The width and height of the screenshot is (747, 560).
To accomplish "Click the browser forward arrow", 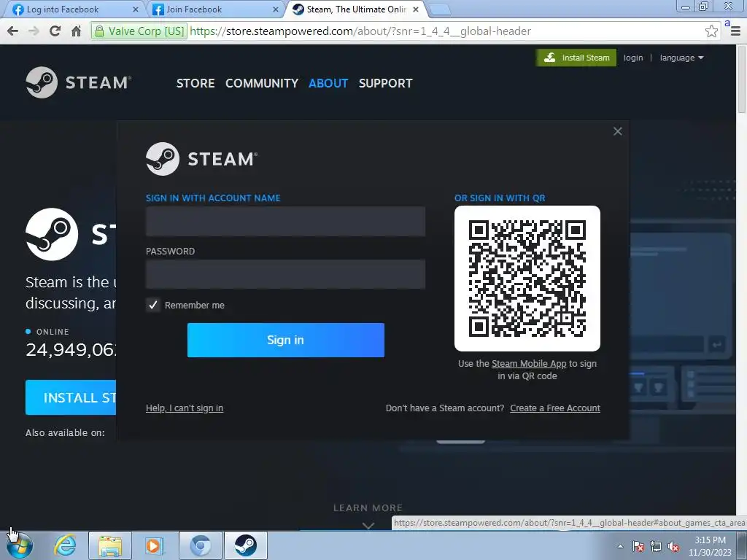I will [x=34, y=31].
